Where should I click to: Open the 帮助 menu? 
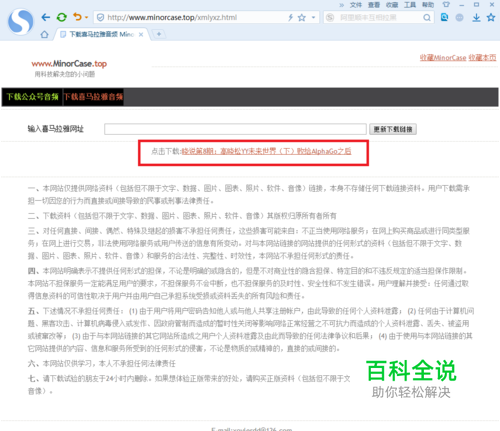pos(428,5)
